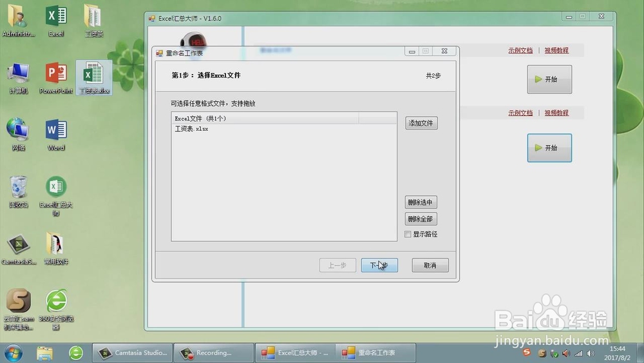The image size is (644, 363).
Task: Open the upper 视频教程 link
Action: 556,50
